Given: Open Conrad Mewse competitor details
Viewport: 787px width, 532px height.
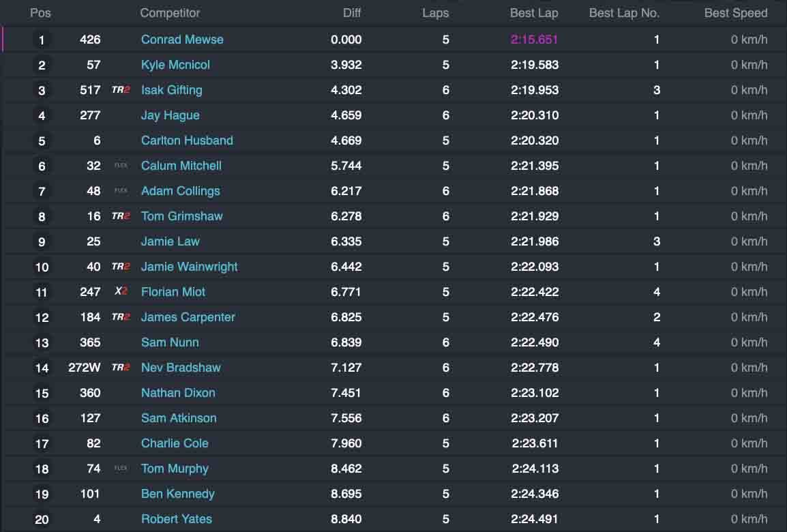Looking at the screenshot, I should [182, 40].
